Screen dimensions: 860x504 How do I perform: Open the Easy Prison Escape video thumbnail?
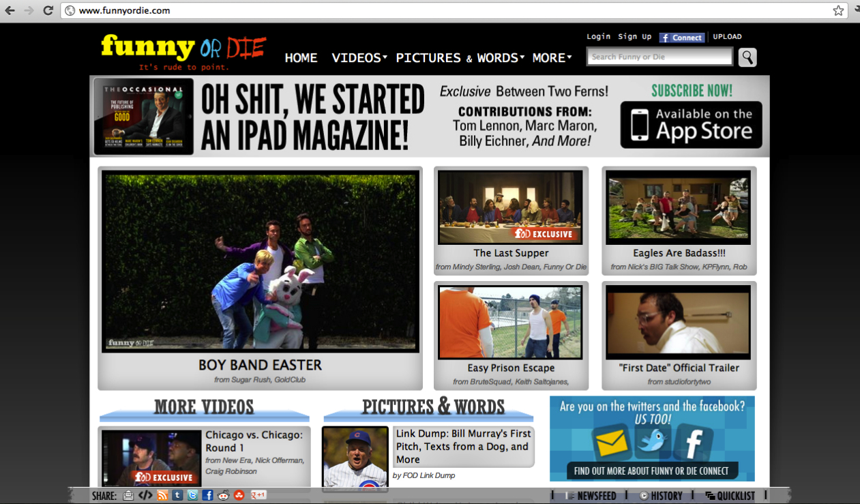click(x=510, y=322)
